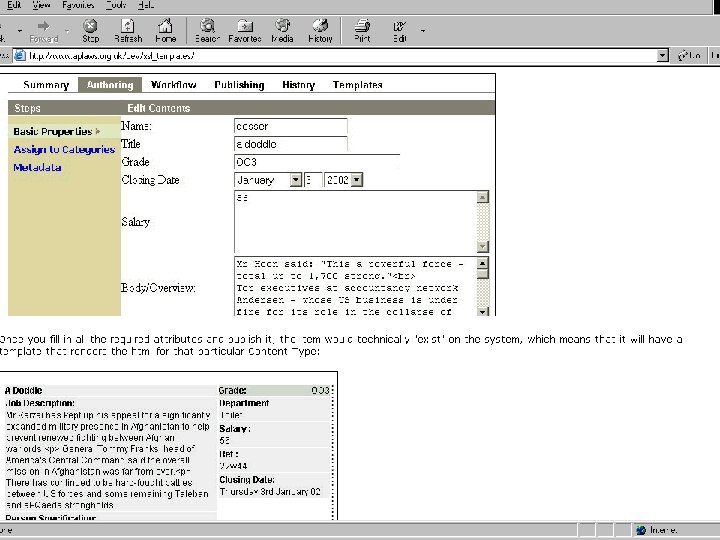Open the History toolbar icon
The width and height of the screenshot is (720, 540).
(x=320, y=26)
